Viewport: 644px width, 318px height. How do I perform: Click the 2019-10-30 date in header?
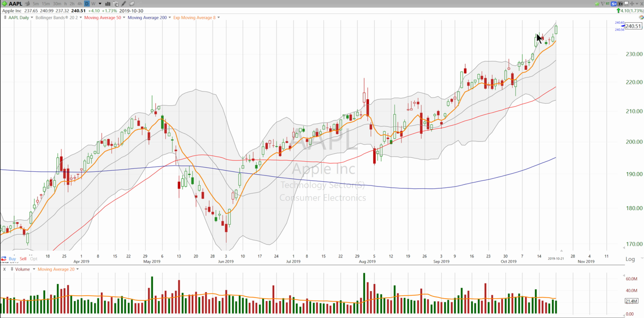(131, 10)
